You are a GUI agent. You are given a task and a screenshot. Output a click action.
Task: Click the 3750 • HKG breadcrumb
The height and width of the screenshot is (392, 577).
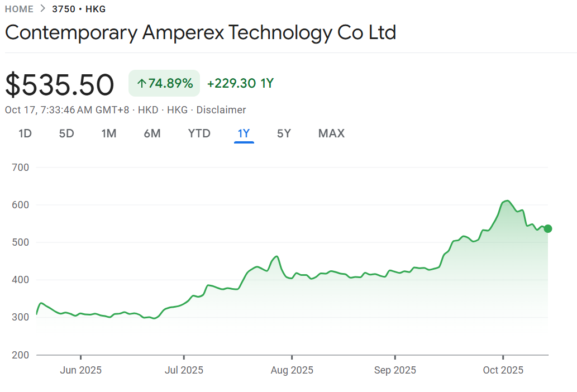[x=79, y=9]
